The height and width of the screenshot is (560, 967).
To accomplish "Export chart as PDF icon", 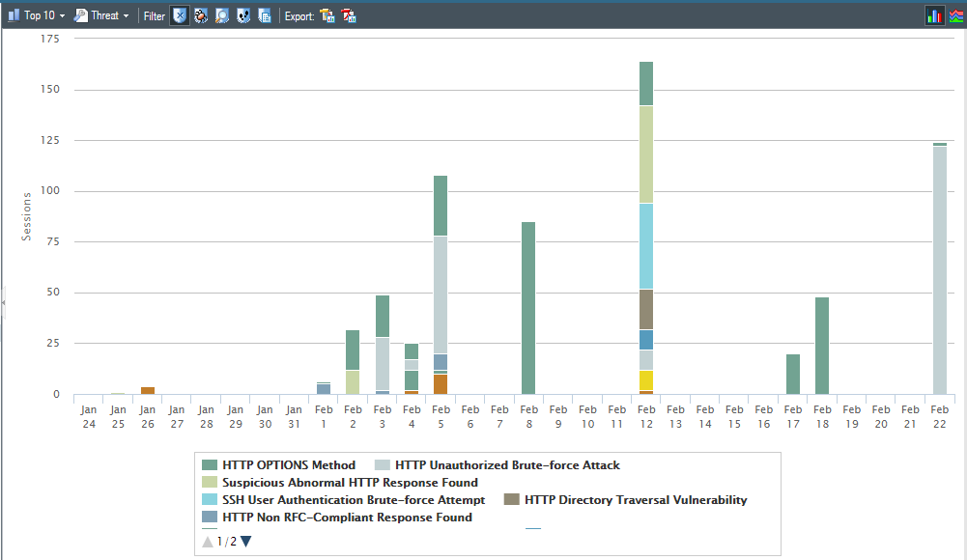I will (x=349, y=15).
